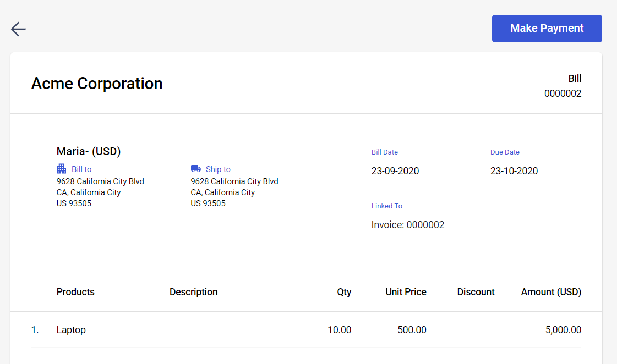Open linked Invoice: 0000002
This screenshot has height=364, width=617.
point(408,225)
